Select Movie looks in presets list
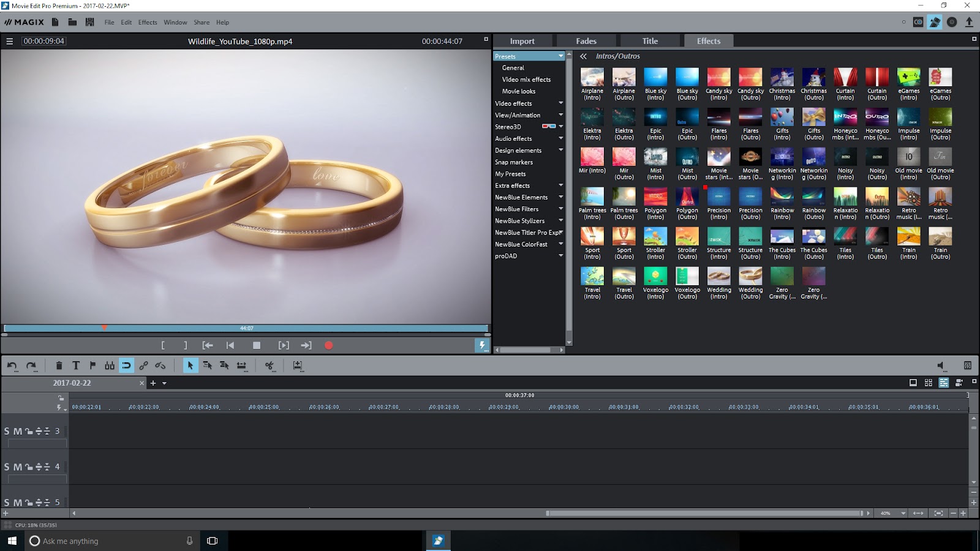This screenshot has height=551, width=980. point(518,91)
